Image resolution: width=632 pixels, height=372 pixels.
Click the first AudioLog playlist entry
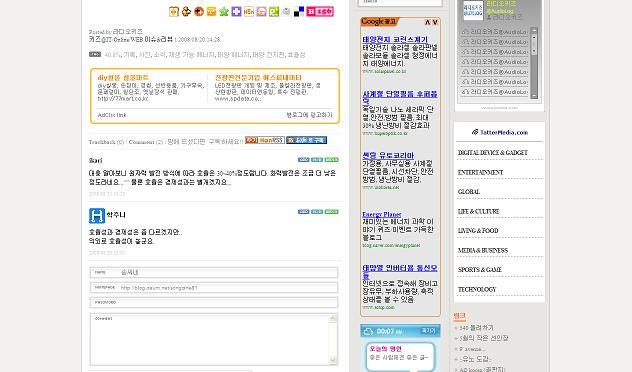pos(495,32)
